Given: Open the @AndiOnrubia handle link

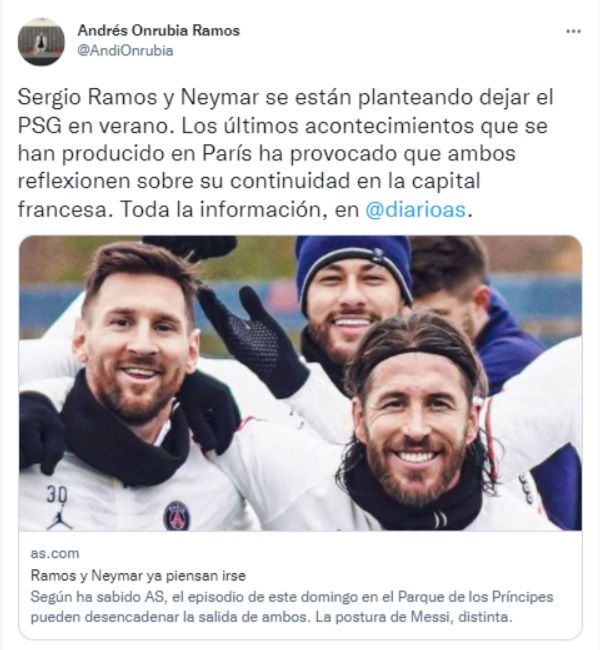Looking at the screenshot, I should point(126,51).
